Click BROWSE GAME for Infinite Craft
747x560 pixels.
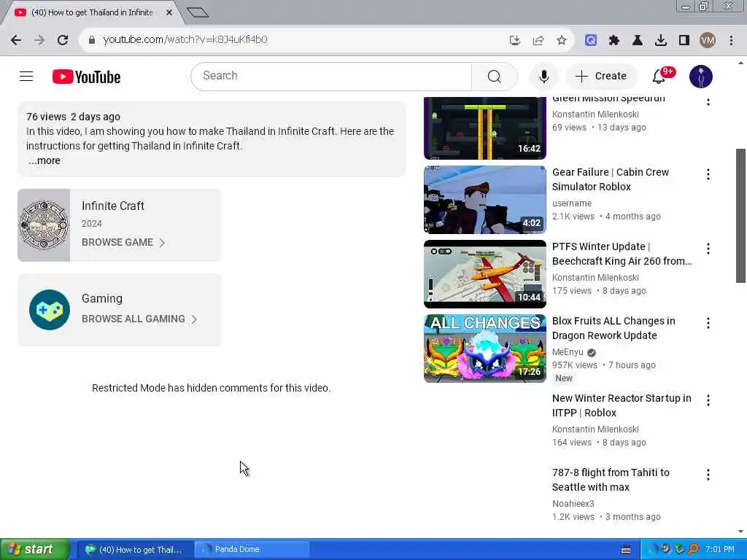coord(123,242)
